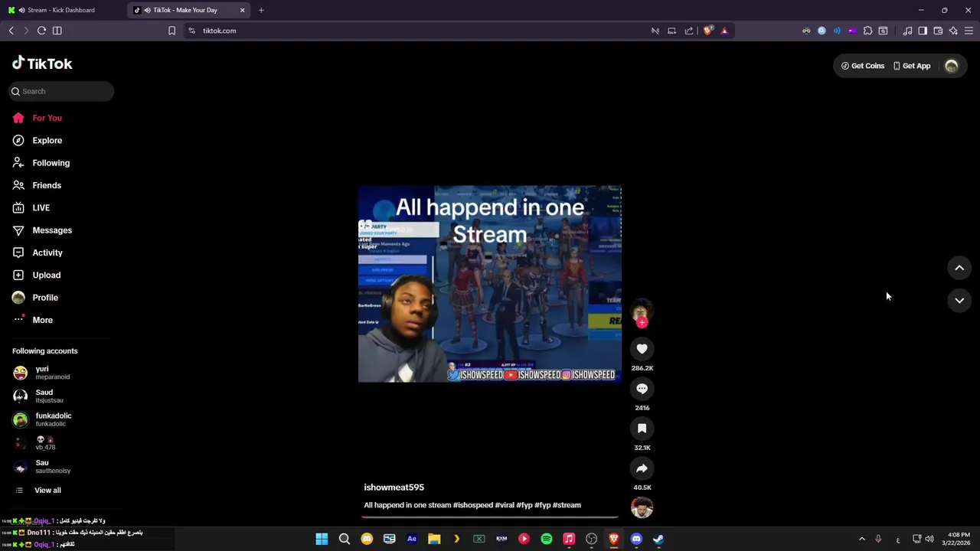
Task: Click the browser back arrow
Action: [x=11, y=31]
